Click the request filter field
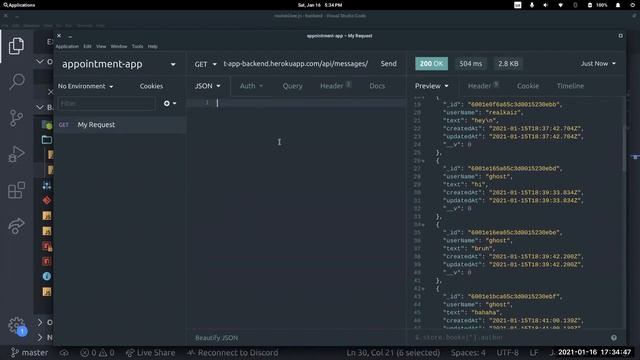Image resolution: width=640 pixels, height=360 pixels. (106, 104)
